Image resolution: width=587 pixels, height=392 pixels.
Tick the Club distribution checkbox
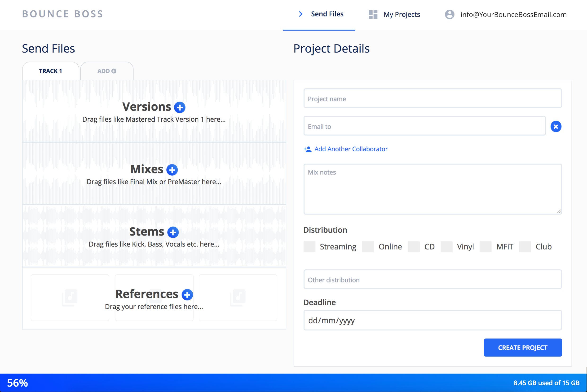[525, 247]
